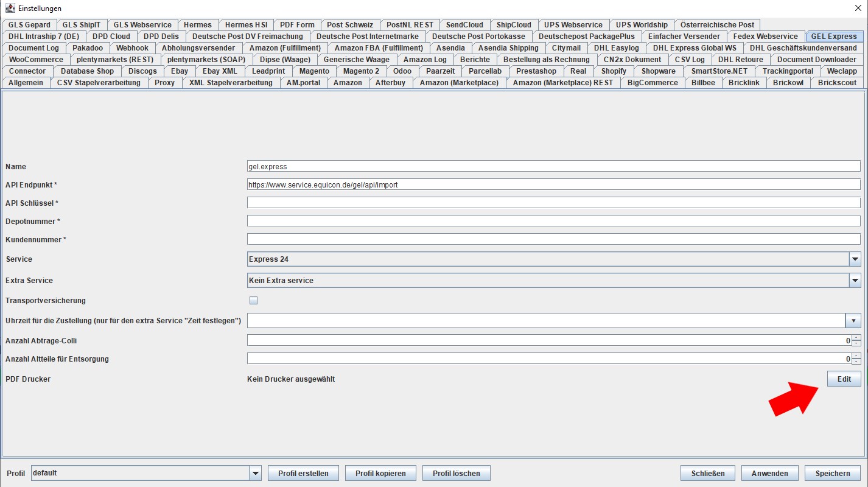Open the Afterbuy tab
The image size is (868, 487).
click(x=390, y=83)
